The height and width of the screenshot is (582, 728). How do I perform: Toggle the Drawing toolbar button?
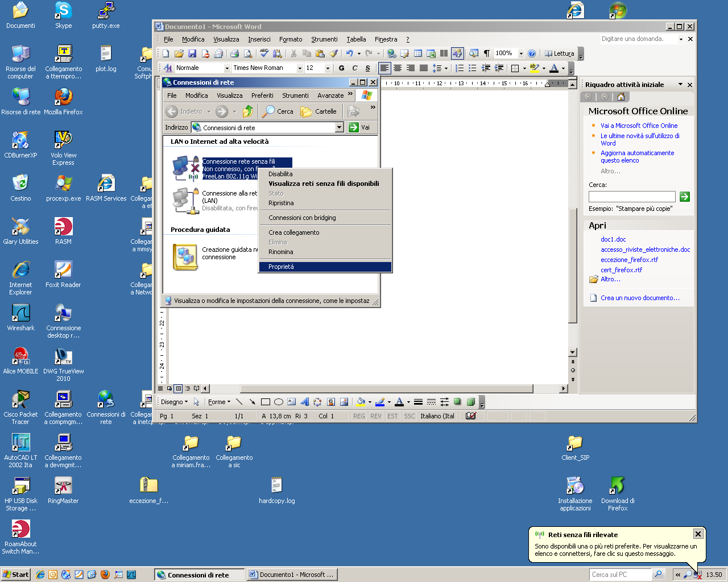pos(457,53)
